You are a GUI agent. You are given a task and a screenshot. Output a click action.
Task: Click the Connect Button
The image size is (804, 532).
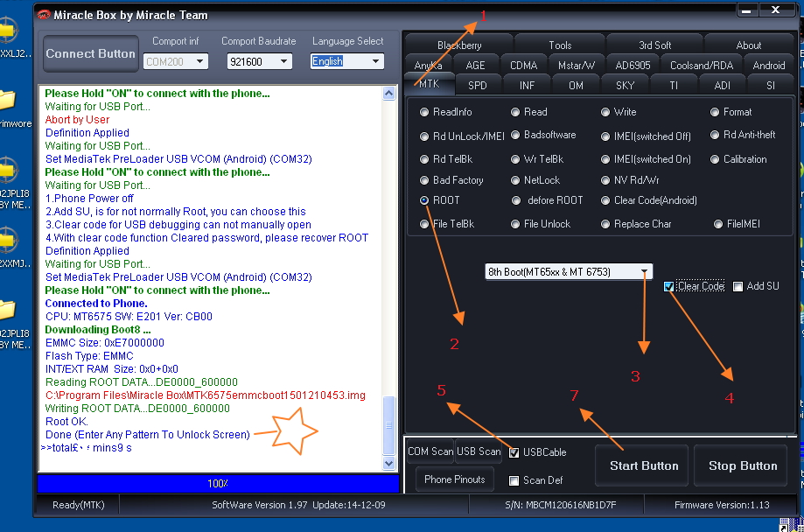coord(91,54)
